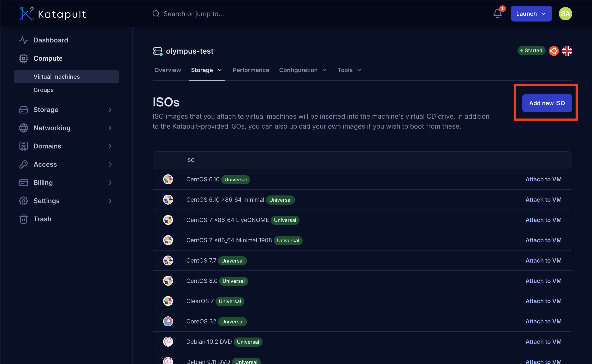Open the notifications bell
Screen dimensions: 592x364
[497, 14]
